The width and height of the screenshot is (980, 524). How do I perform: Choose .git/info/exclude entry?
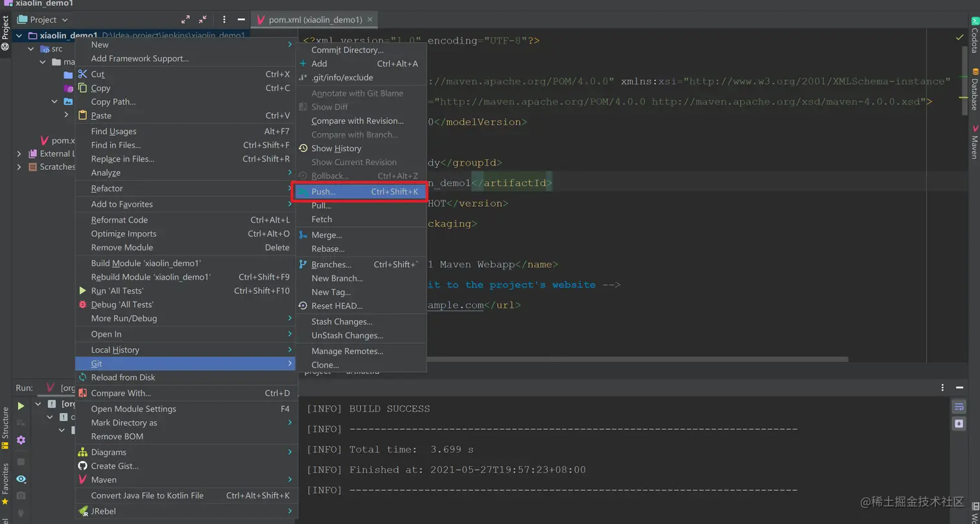[x=360, y=77]
